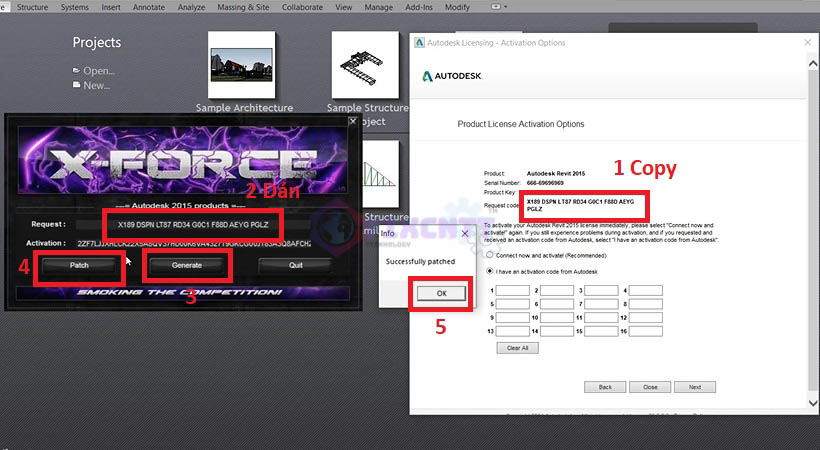
Task: Open the Massing & Site tab
Action: (243, 7)
